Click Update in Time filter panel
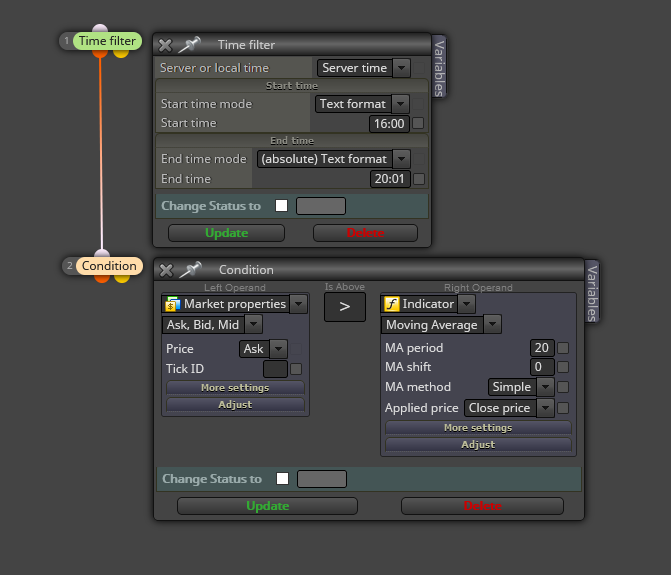671x575 pixels. (x=226, y=233)
